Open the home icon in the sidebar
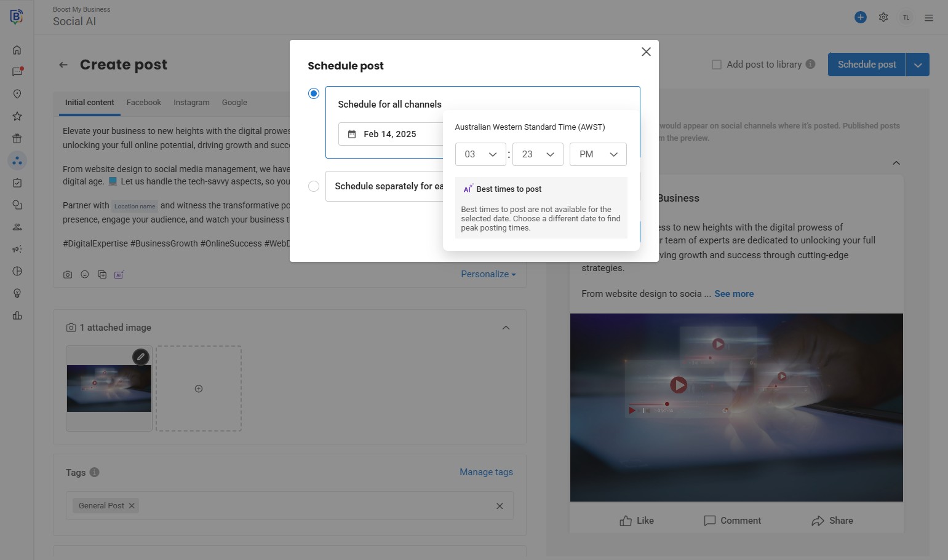 [x=17, y=50]
